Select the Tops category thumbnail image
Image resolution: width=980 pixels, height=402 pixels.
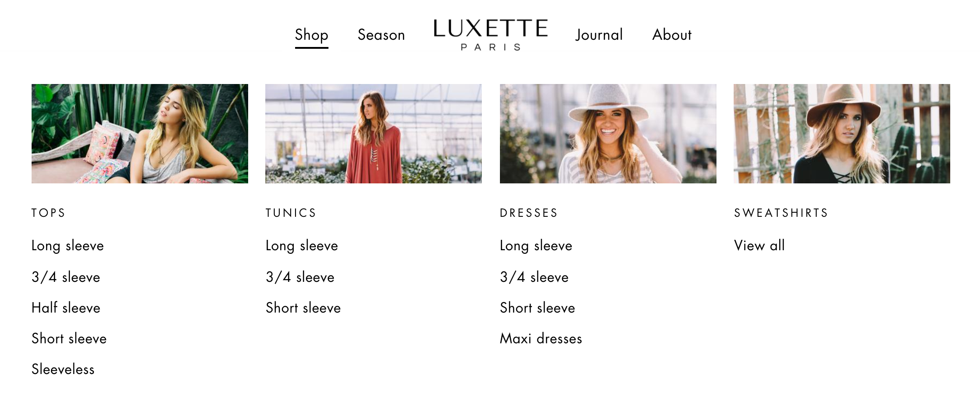(x=140, y=134)
